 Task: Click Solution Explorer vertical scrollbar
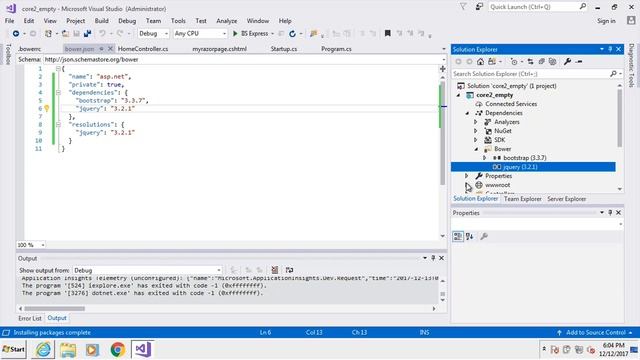(x=620, y=118)
